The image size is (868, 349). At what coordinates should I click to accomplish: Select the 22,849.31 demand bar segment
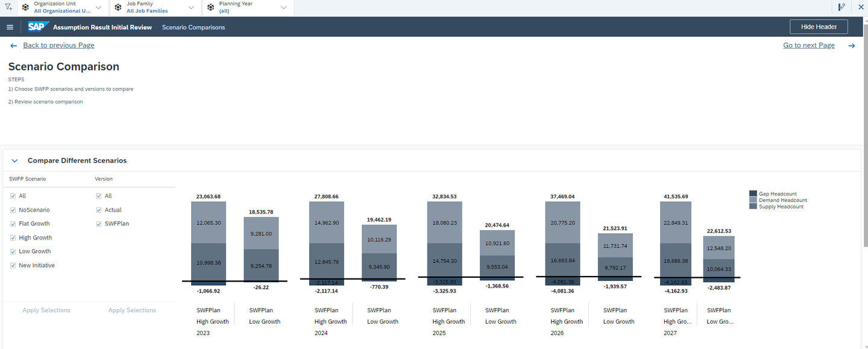(x=676, y=222)
